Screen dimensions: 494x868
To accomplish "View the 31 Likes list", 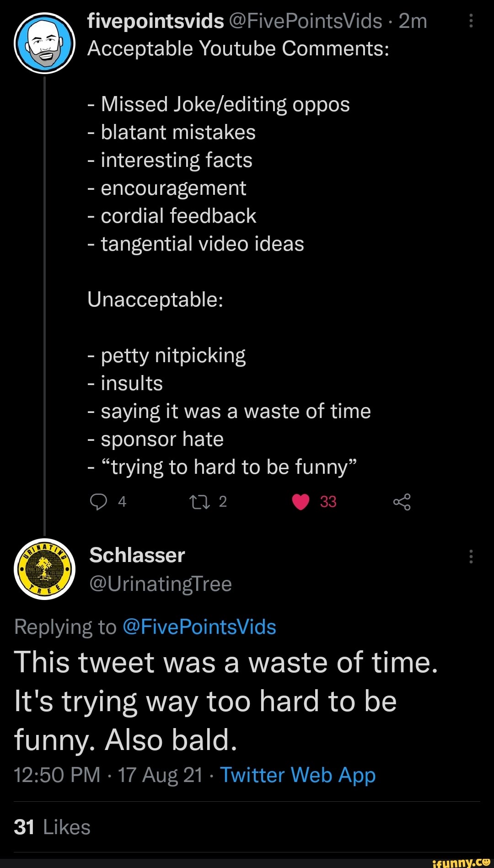I will coord(52,827).
